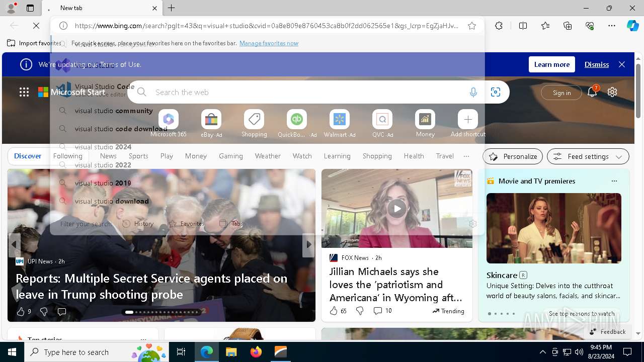This screenshot has width=644, height=362.
Task: Open the QuickBooks shortcut
Action: point(297,123)
